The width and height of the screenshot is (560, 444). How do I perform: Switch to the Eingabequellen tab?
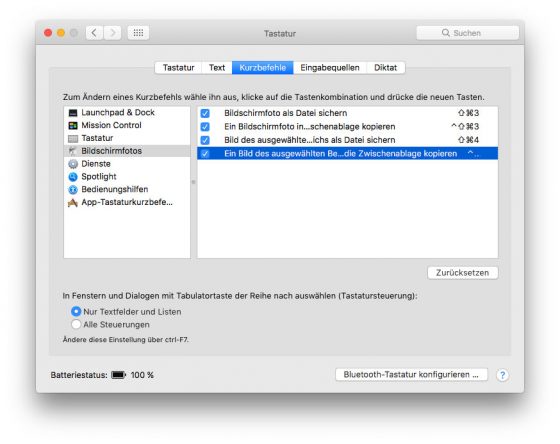(x=330, y=68)
